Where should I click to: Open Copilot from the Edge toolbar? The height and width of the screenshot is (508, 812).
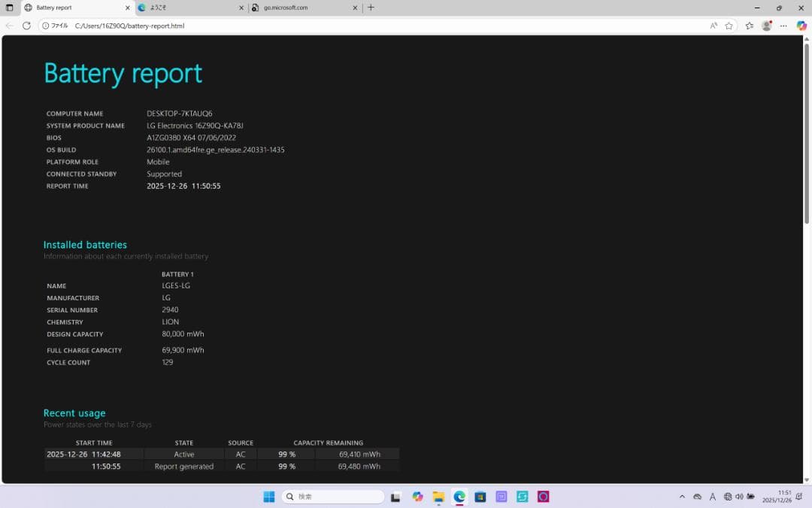[801, 25]
